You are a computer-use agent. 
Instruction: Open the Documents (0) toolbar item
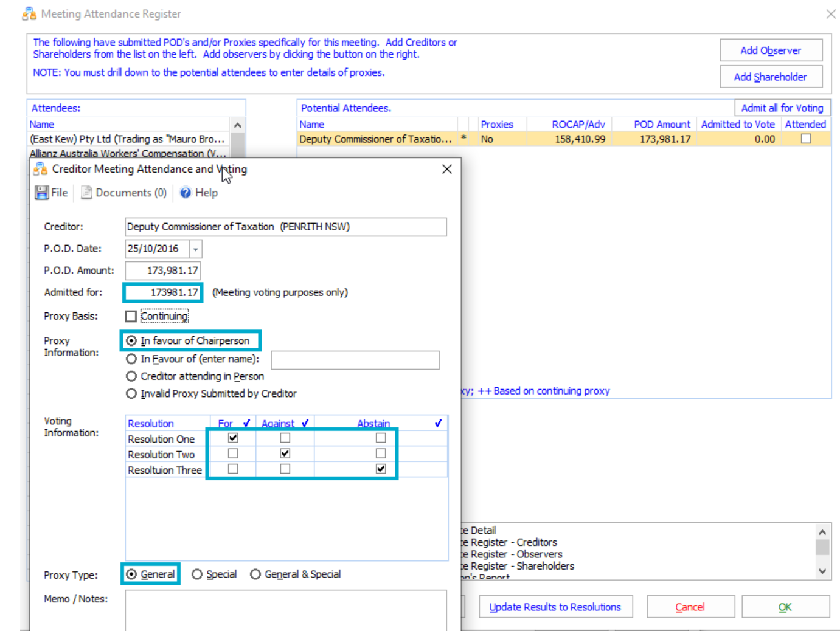(124, 193)
